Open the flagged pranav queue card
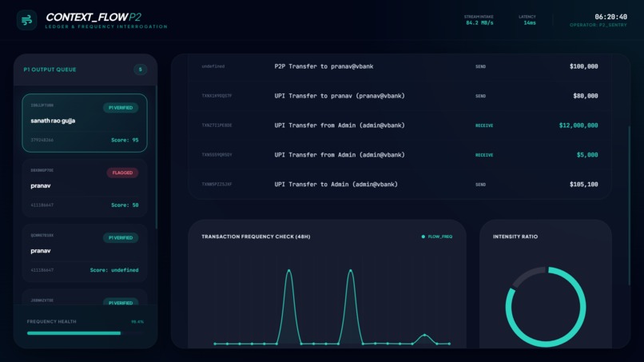This screenshot has width=644, height=362. [x=85, y=188]
